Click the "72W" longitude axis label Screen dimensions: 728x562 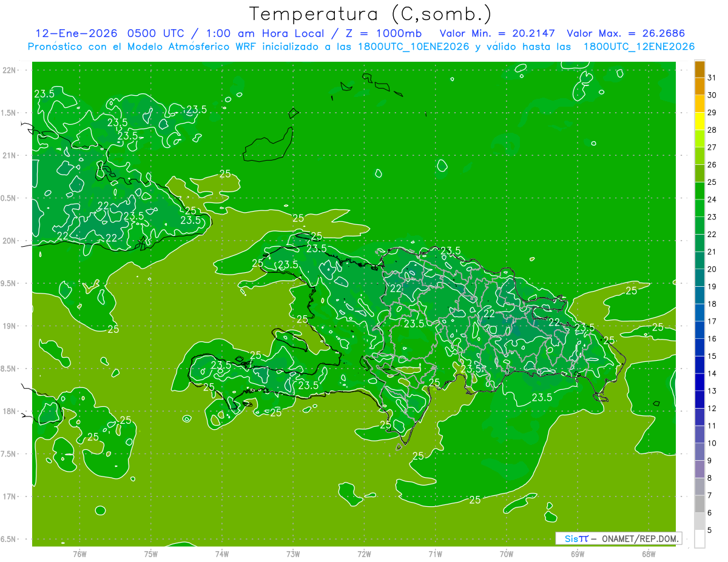point(364,554)
